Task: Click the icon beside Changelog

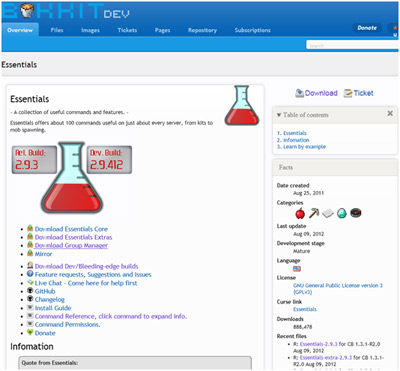Action: pos(30,299)
